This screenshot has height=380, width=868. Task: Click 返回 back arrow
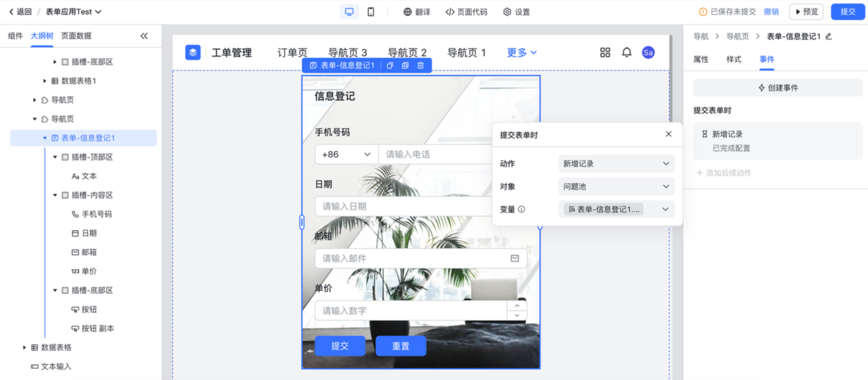(20, 12)
